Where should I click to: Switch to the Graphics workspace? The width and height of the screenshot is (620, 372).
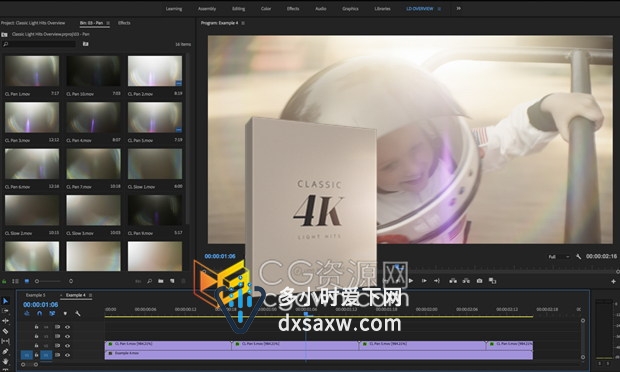click(x=350, y=9)
